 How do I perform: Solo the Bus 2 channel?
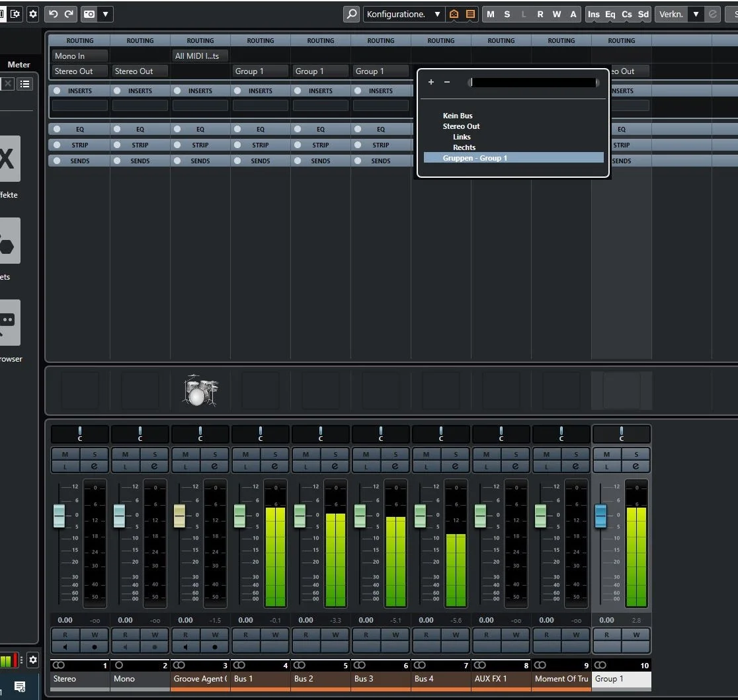tap(335, 454)
